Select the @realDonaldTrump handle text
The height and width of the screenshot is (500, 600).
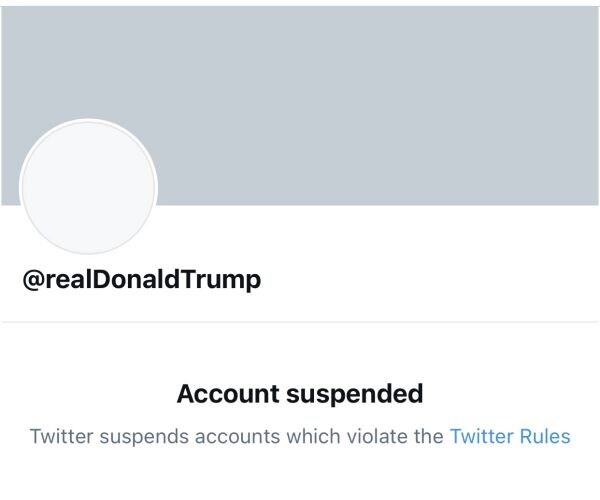coord(141,280)
